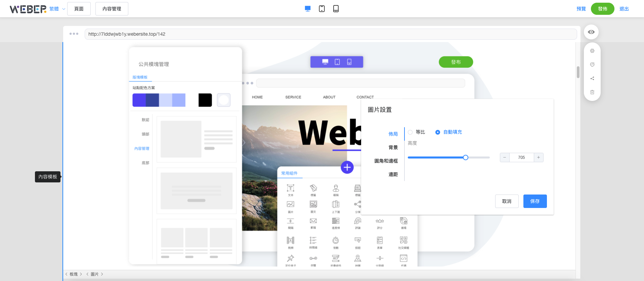The width and height of the screenshot is (644, 281).
Task: Open the 佈局 tab in image settings
Action: pos(393,134)
